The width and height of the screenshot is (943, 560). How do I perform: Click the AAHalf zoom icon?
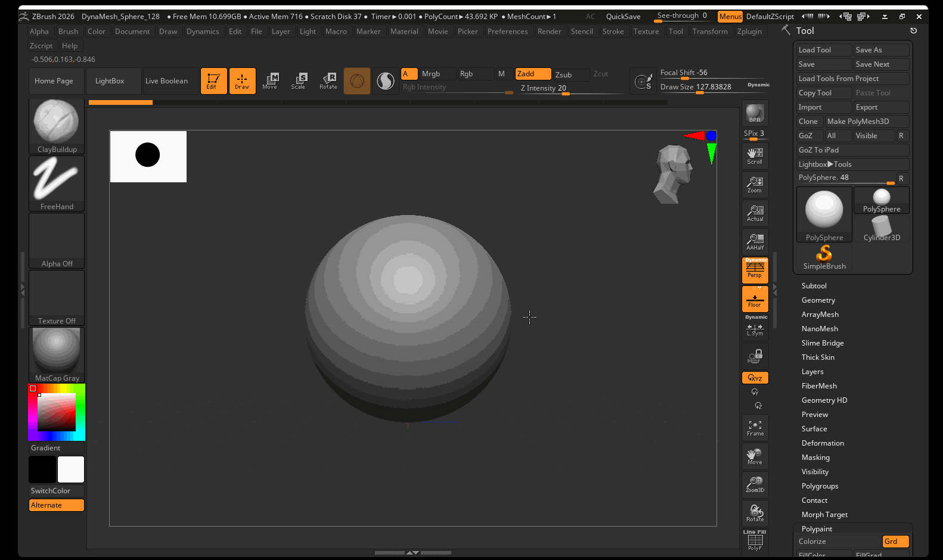pyautogui.click(x=755, y=242)
